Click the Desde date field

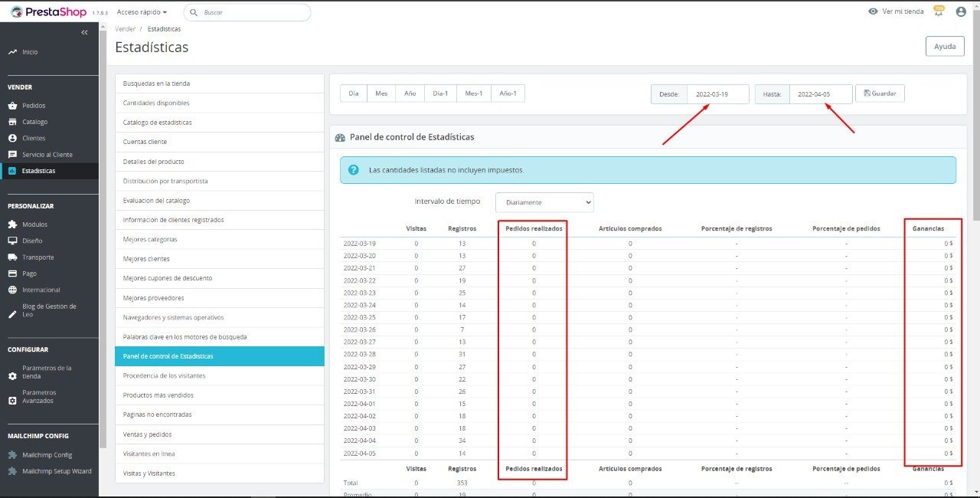click(717, 94)
